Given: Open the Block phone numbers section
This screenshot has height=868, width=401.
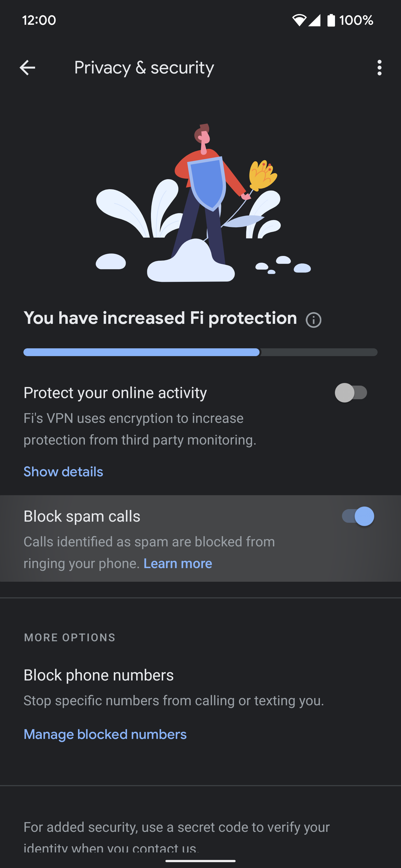Looking at the screenshot, I should point(99,675).
